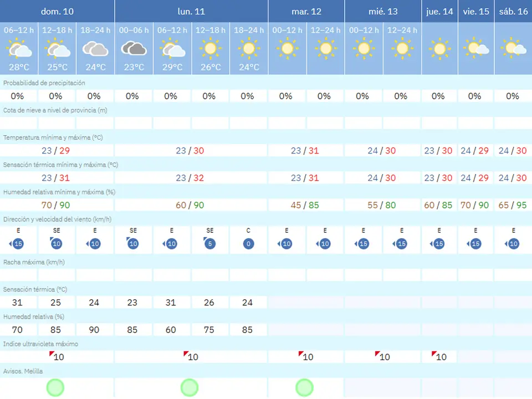Click the 00–06 h time slot under lun. 11
The width and height of the screenshot is (532, 399).
click(x=134, y=30)
